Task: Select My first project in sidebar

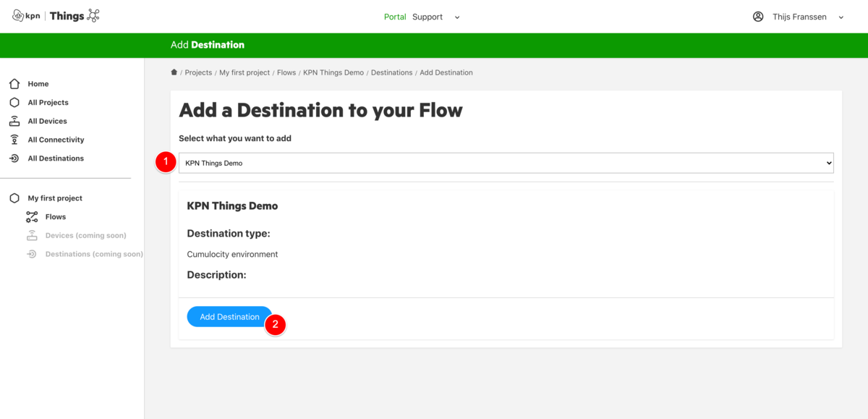Action: tap(55, 198)
